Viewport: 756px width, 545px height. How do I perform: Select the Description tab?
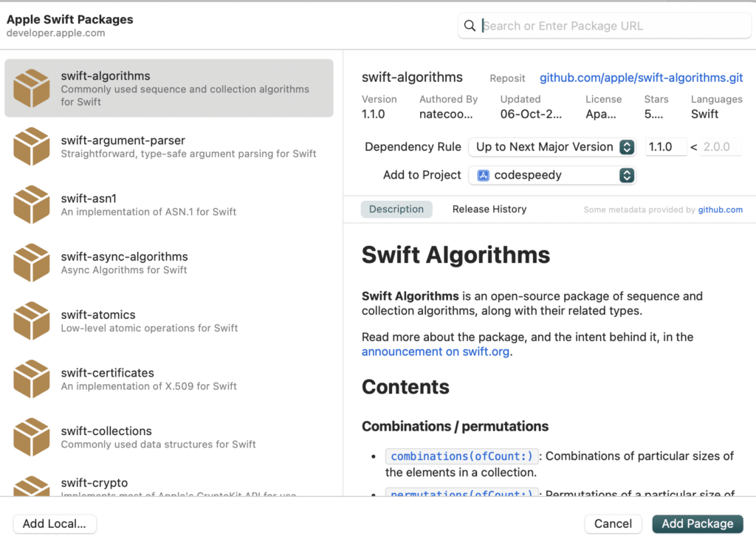(396, 209)
